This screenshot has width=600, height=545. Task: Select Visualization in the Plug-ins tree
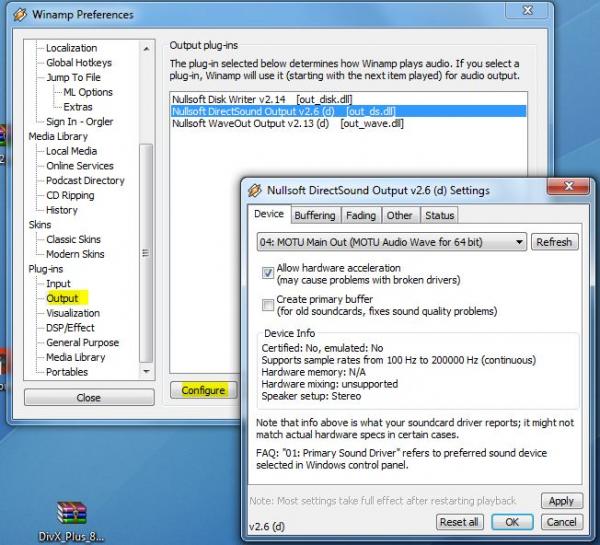tap(73, 313)
